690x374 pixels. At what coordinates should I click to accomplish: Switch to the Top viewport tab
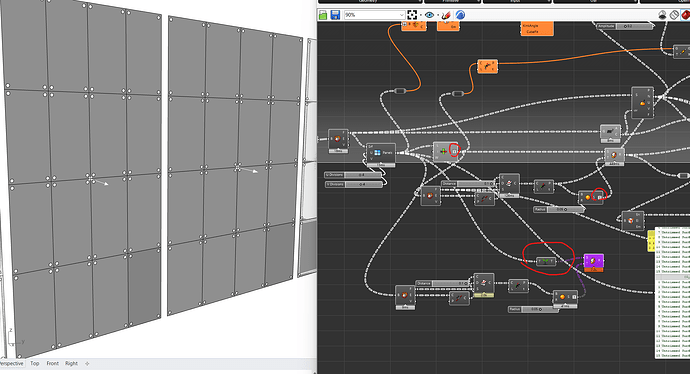tap(35, 363)
